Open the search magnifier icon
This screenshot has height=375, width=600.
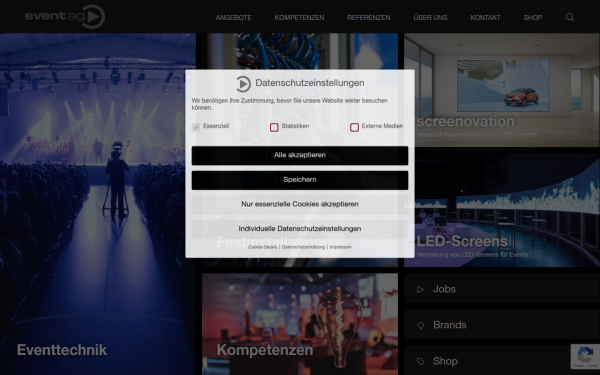[x=570, y=17]
